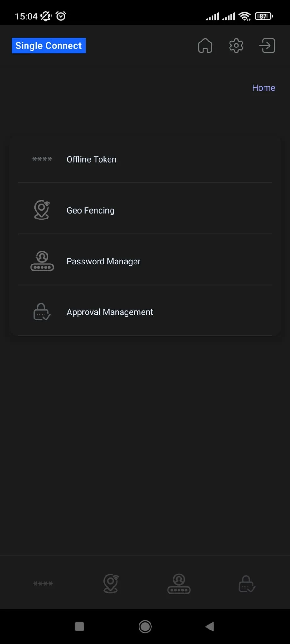
Task: Tap the logout arrow icon in header
Action: point(267,46)
